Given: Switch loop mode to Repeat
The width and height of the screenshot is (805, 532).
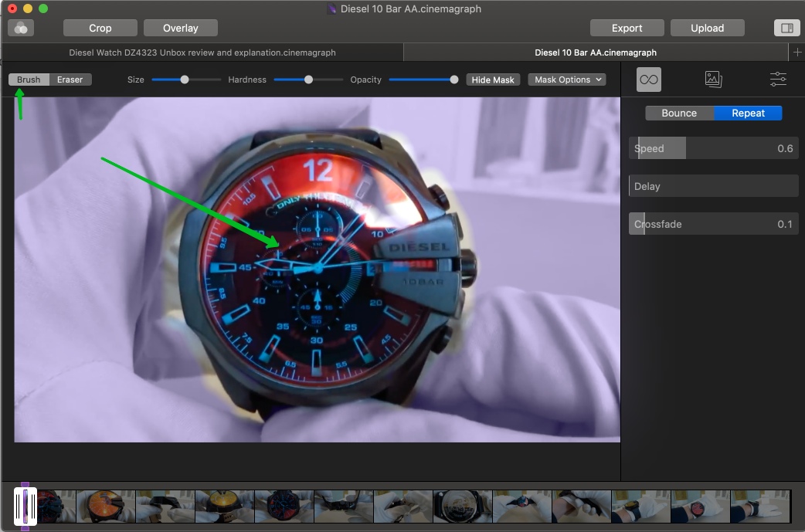Looking at the screenshot, I should (x=748, y=113).
